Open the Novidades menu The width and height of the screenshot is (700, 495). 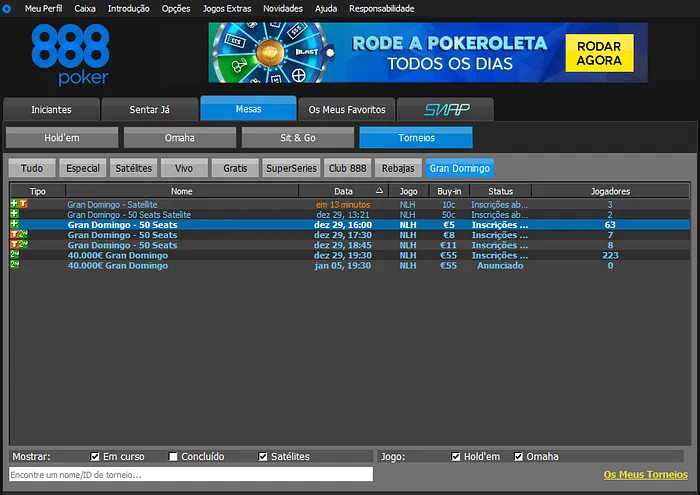pos(283,8)
